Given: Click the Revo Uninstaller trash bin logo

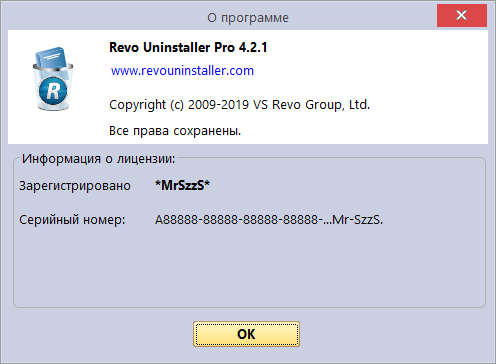Looking at the screenshot, I should click(x=53, y=79).
